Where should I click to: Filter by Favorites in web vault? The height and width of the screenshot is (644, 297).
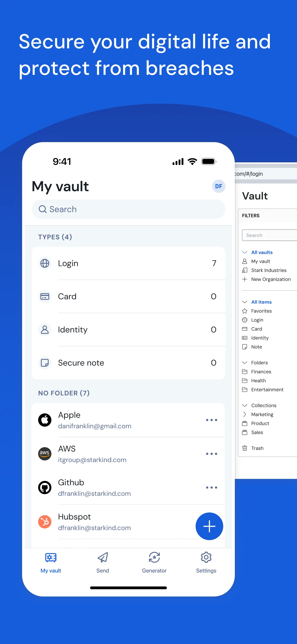261,311
